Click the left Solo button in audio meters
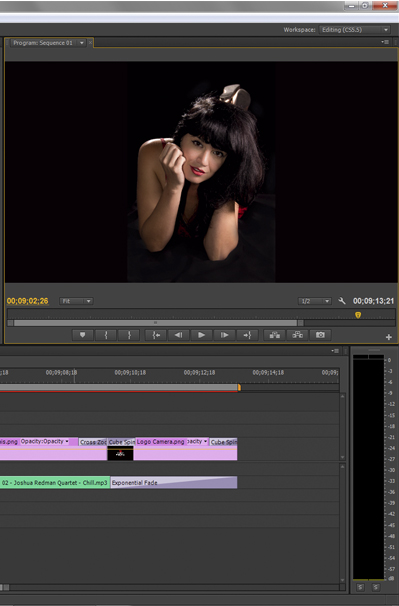399x606 pixels. click(360, 587)
